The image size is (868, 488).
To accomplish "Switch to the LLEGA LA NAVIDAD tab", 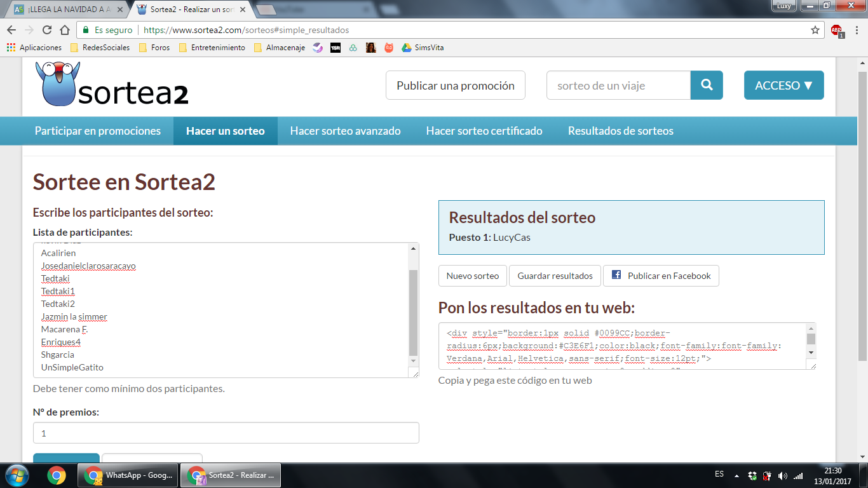I will (69, 10).
